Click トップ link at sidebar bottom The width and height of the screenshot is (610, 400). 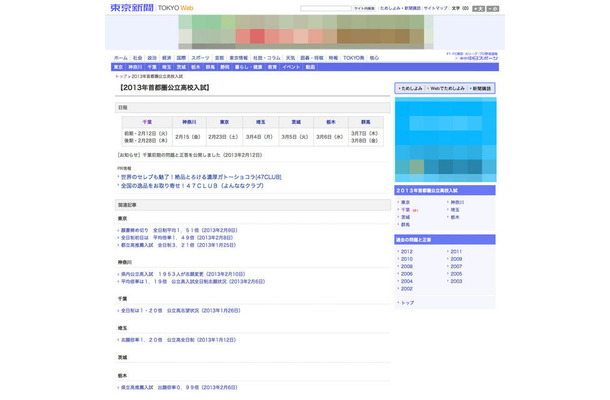407,303
